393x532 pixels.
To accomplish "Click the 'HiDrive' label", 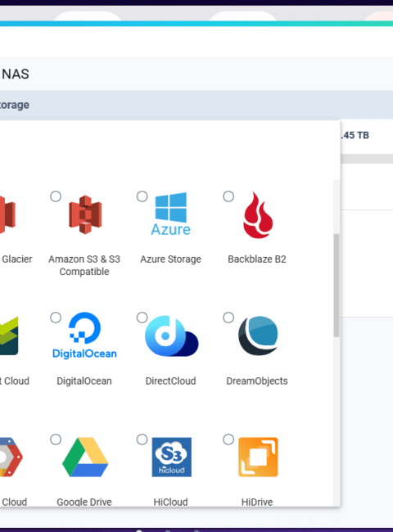I will click(257, 502).
